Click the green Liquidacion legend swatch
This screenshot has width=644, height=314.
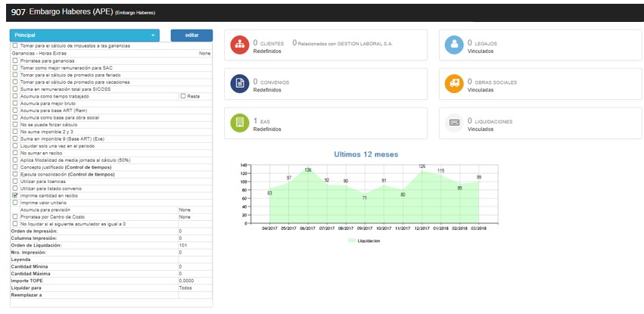pos(352,240)
